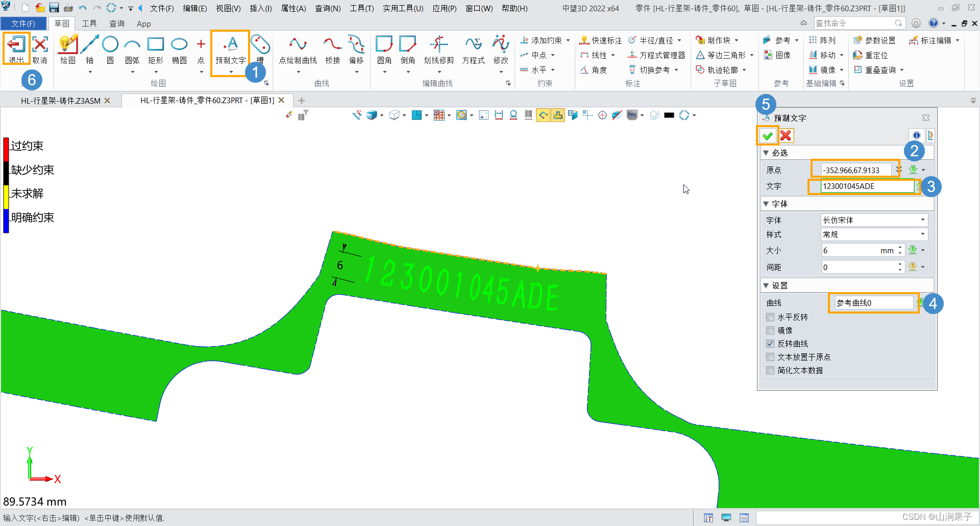The image size is (980, 526).
Task: Click the black color swatch in view toolbar
Action: point(669,115)
